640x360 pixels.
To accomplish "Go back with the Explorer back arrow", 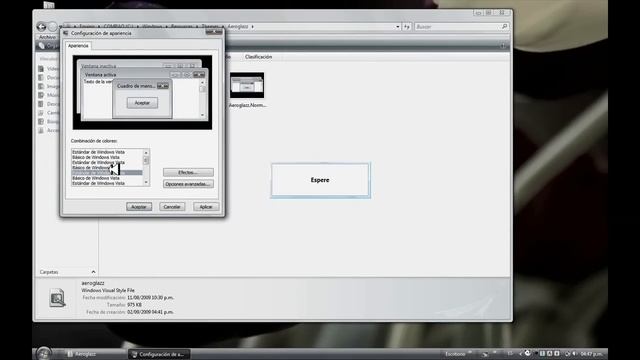I will (x=41, y=27).
